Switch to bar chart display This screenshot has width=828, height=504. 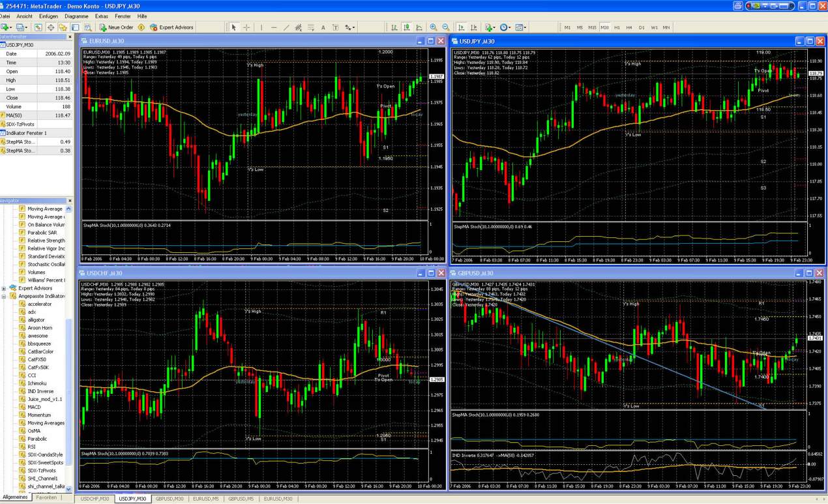[x=394, y=27]
